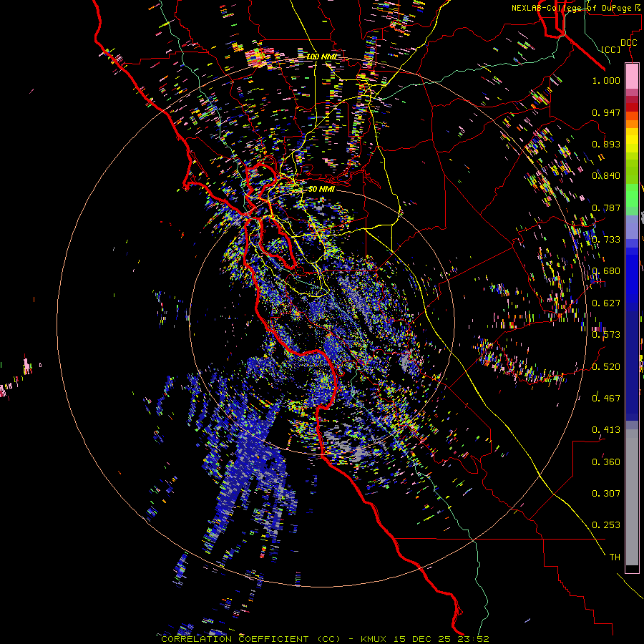Select the 0.467 legend value
Viewport: 644px width, 644px height.
click(x=606, y=398)
